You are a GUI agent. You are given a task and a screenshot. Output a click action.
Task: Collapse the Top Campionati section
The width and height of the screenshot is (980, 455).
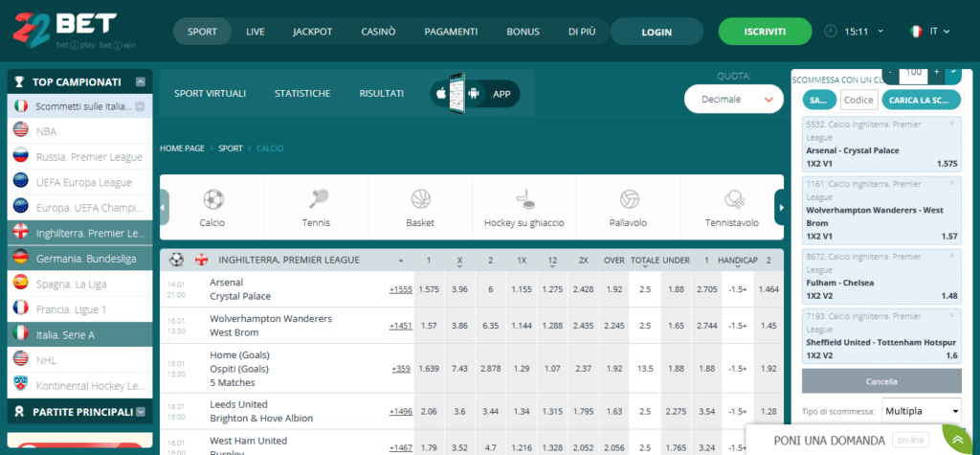tap(141, 81)
